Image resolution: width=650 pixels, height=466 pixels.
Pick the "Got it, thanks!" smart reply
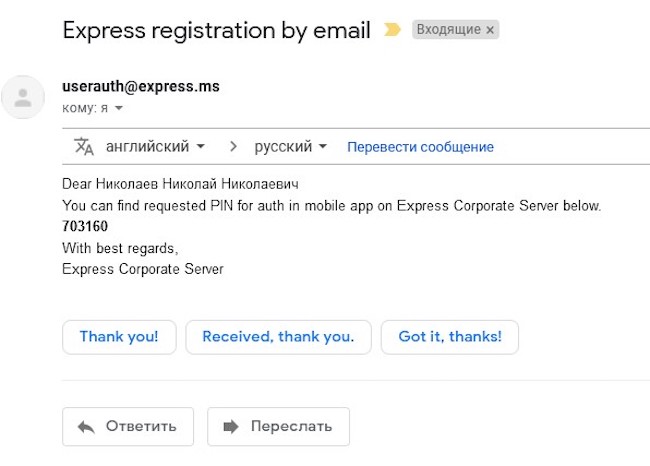point(450,337)
